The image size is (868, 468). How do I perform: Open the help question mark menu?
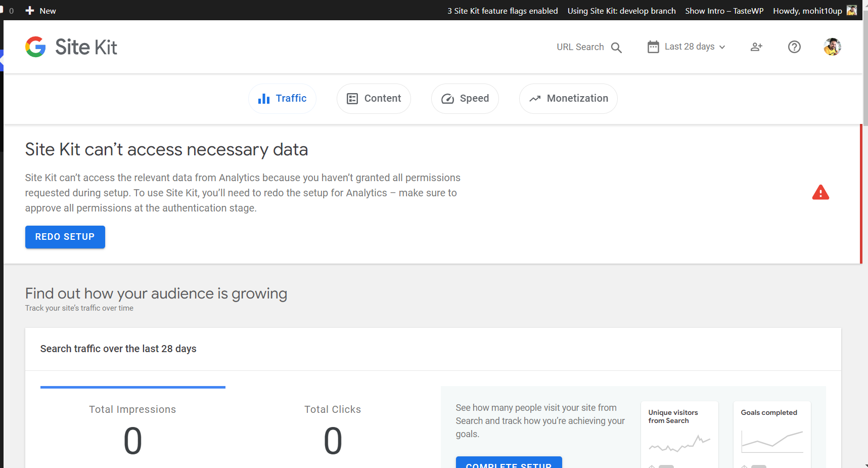tap(794, 47)
